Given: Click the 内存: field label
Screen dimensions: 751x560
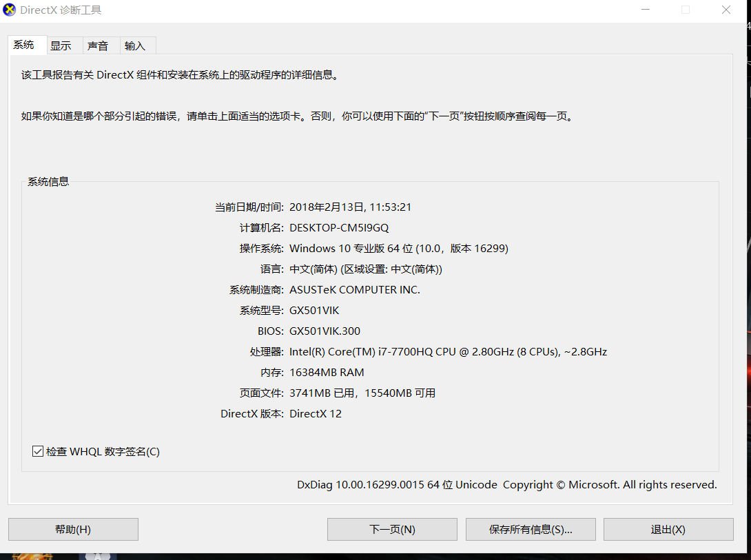Looking at the screenshot, I should click(x=272, y=373).
